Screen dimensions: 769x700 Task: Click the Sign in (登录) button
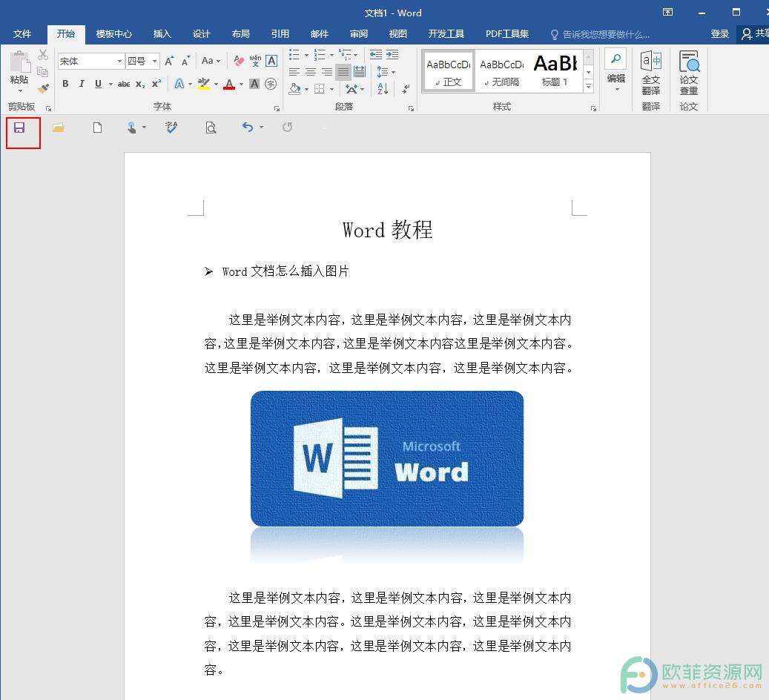pos(719,34)
